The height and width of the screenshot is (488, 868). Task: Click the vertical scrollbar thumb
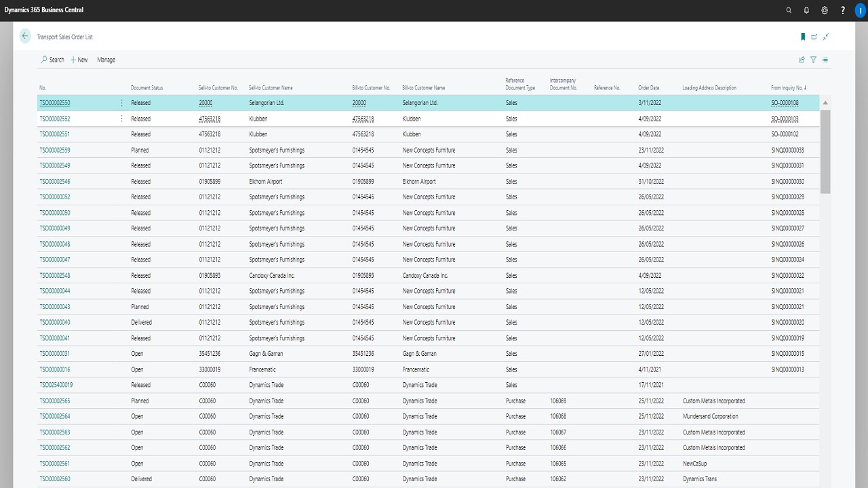pos(825,151)
